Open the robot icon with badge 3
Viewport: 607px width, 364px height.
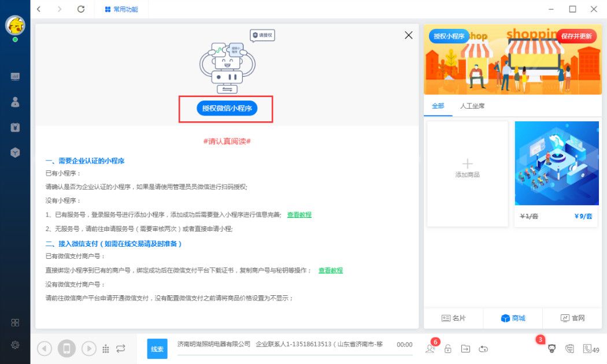[552, 349]
